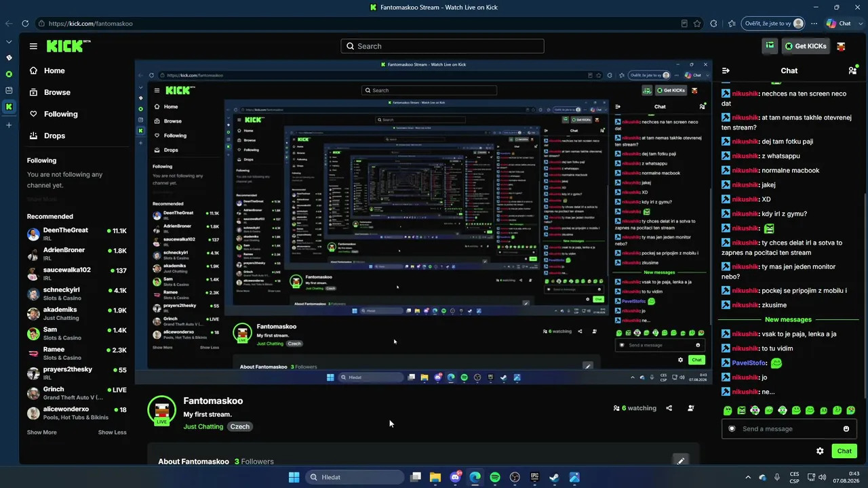Reload the page with the refresh icon
This screenshot has height=488, width=868.
coord(26,24)
